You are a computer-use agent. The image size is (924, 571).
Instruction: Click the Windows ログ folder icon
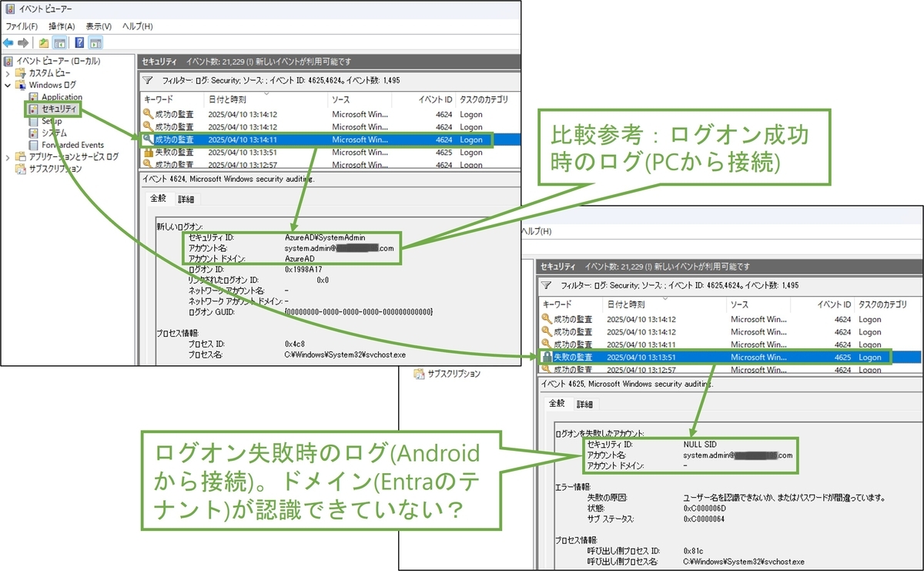(x=21, y=85)
